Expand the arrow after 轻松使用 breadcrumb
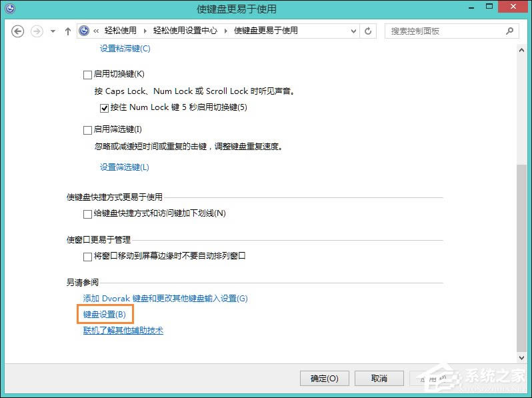Screen dimensions: 532x398 [x=145, y=31]
